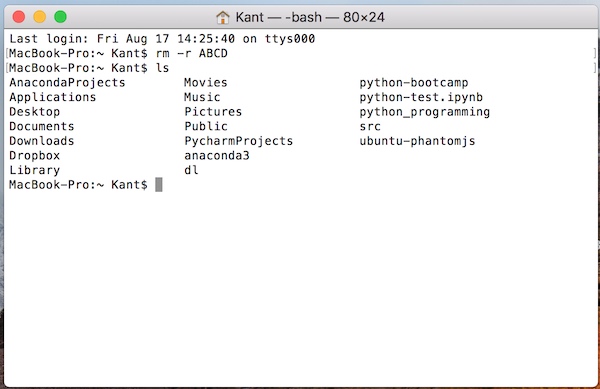Click the 'Pictures' entry

click(213, 112)
